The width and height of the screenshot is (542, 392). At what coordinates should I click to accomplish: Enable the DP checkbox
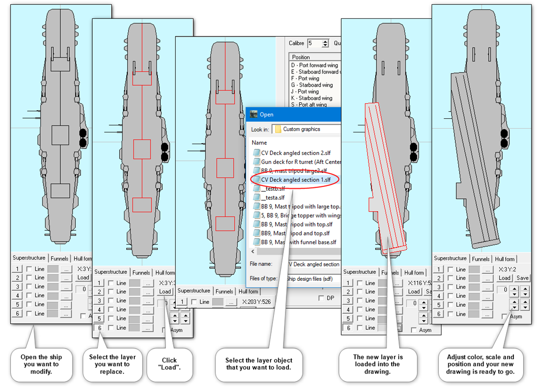tap(321, 298)
